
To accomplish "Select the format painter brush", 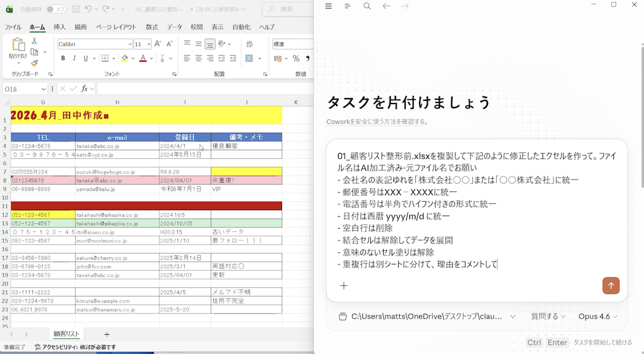I will tap(34, 63).
